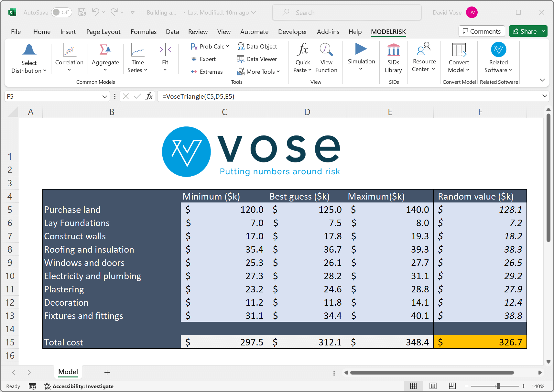554x392 pixels.
Task: Enable Page Break Preview mode
Action: (x=452, y=386)
